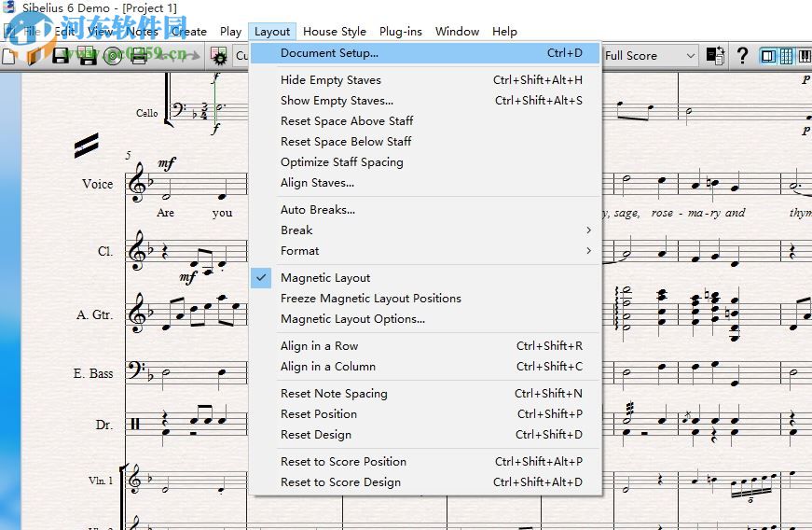Expand the Break submenu

424,230
